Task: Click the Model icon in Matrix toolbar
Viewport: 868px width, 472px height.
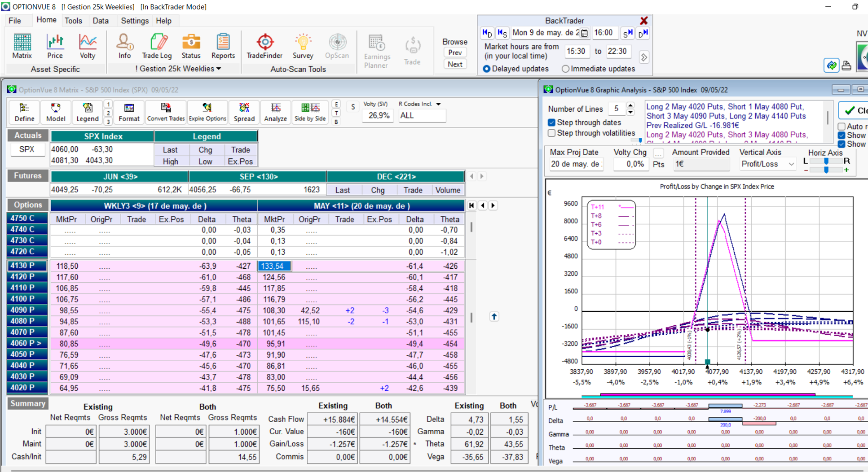Action: [x=56, y=112]
